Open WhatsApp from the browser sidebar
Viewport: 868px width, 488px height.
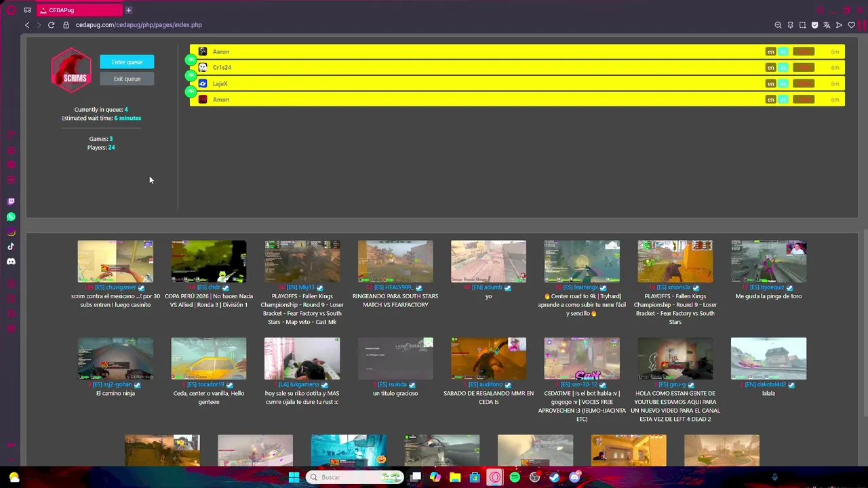pos(11,217)
